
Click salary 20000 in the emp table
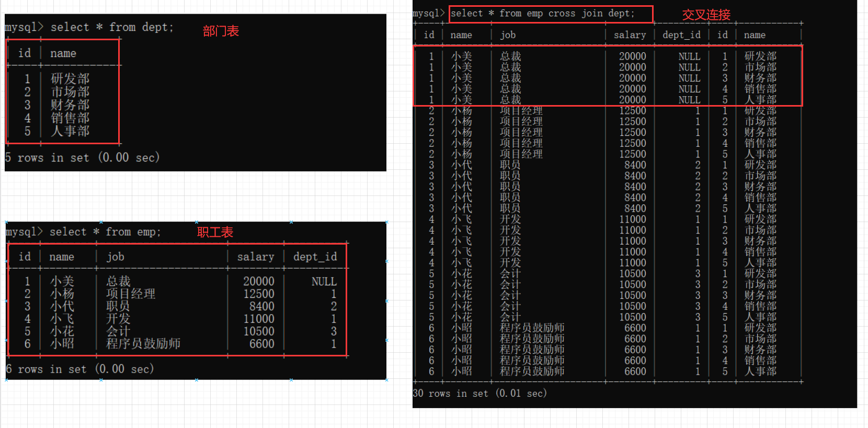tap(259, 281)
